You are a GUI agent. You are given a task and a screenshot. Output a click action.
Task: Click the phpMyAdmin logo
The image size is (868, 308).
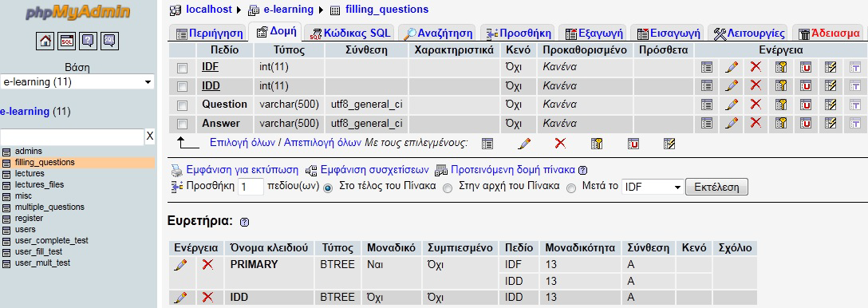tap(78, 12)
